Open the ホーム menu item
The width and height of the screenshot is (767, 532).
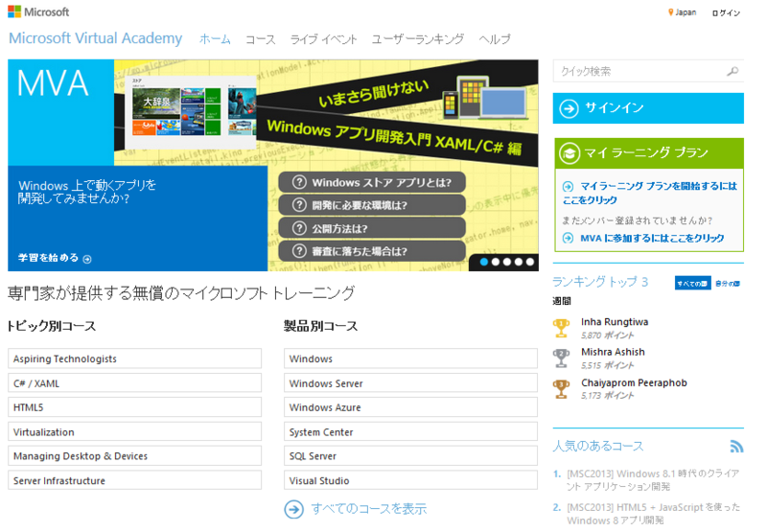point(215,39)
